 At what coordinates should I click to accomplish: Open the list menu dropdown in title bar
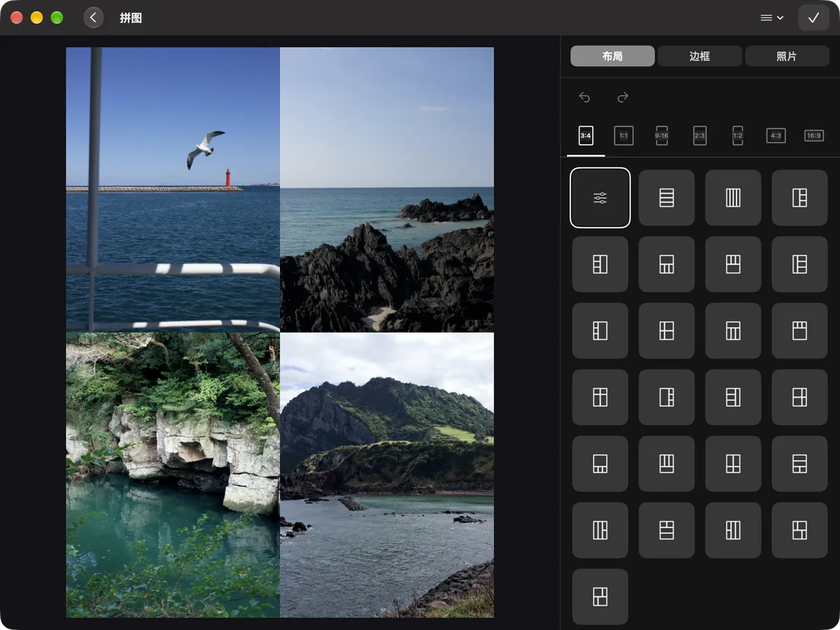coord(771,17)
